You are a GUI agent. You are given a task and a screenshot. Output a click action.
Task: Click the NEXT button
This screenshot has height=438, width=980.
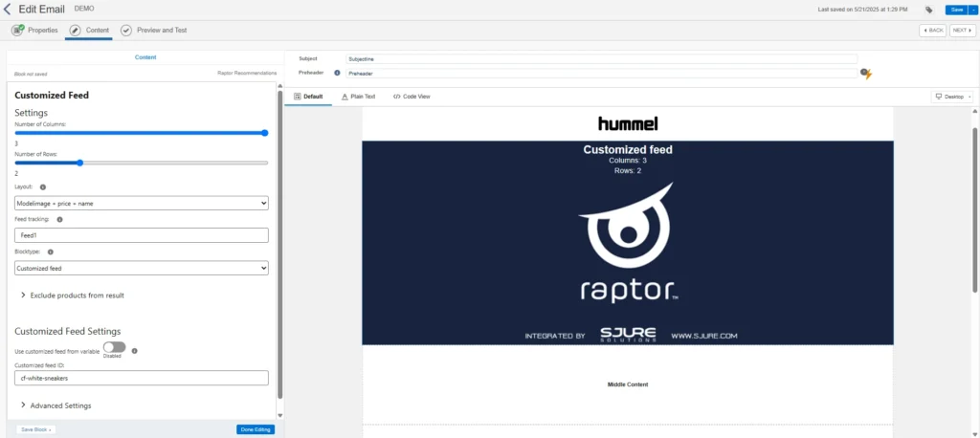[962, 31]
